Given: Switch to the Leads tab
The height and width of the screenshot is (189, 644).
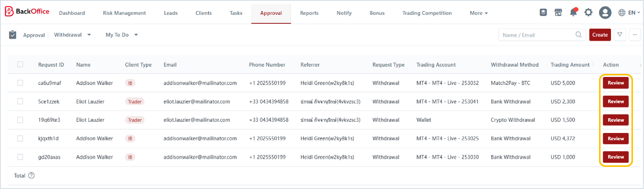Looking at the screenshot, I should [x=171, y=13].
